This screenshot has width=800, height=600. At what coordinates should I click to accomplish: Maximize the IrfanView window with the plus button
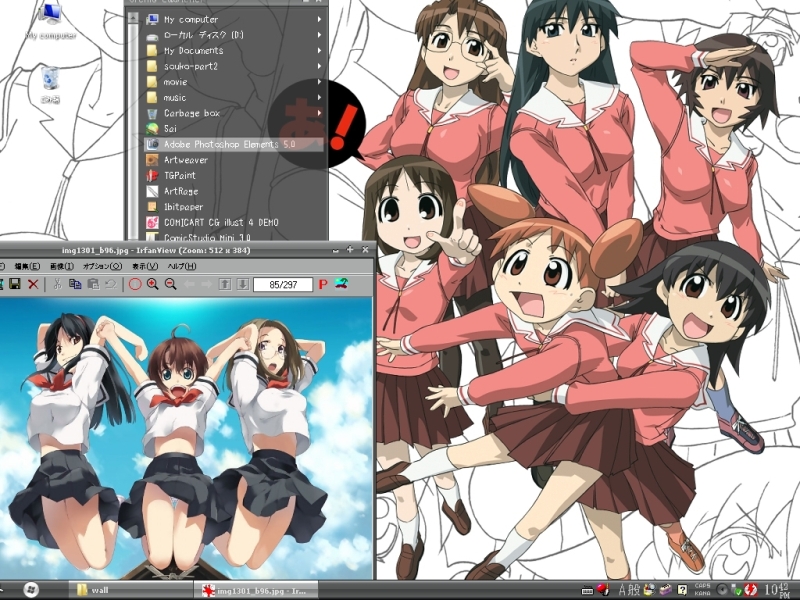[x=350, y=249]
